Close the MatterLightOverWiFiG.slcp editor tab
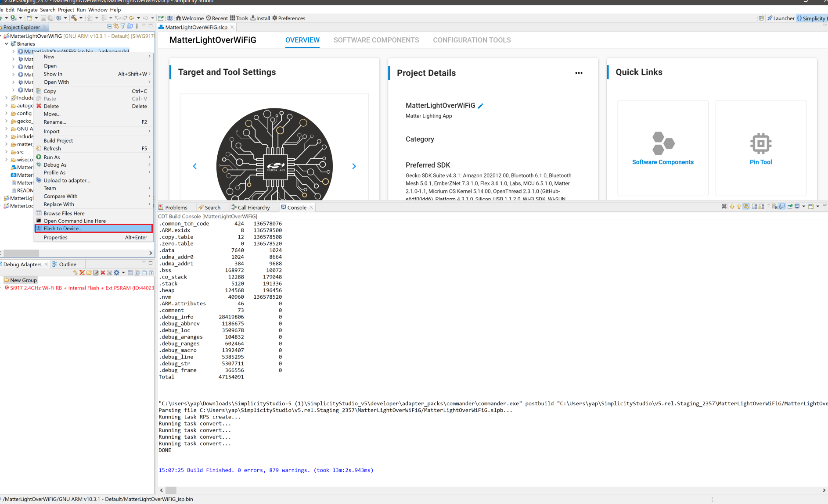 click(x=232, y=27)
